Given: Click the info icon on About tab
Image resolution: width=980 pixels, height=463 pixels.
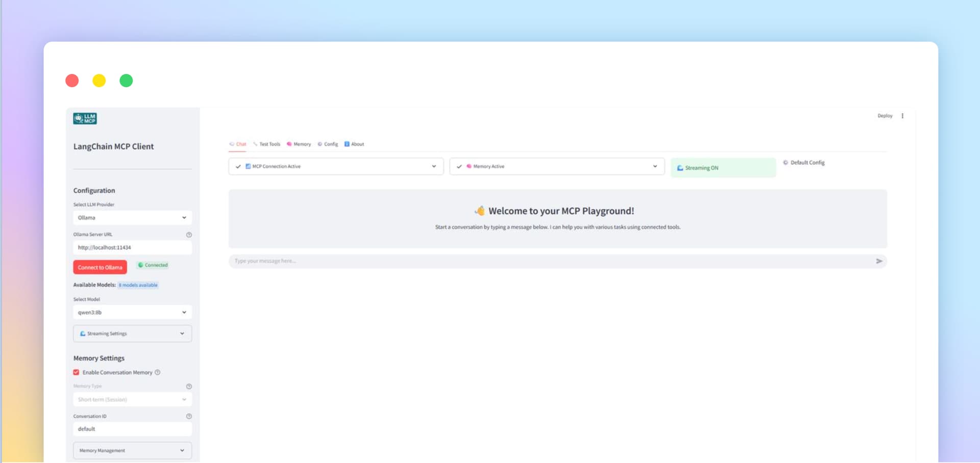Looking at the screenshot, I should pyautogui.click(x=347, y=144).
